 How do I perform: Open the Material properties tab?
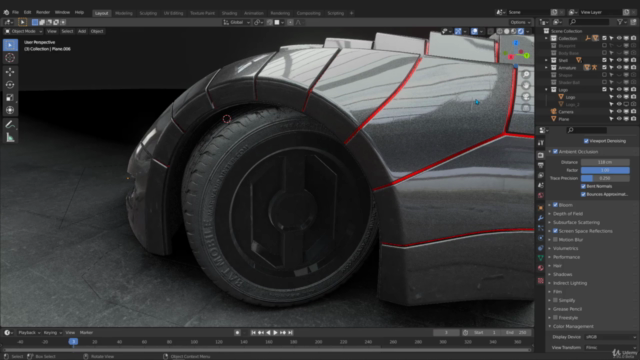point(541,268)
